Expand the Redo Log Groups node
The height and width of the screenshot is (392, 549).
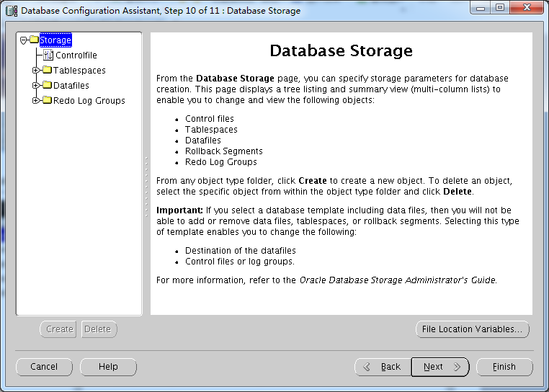tap(35, 101)
